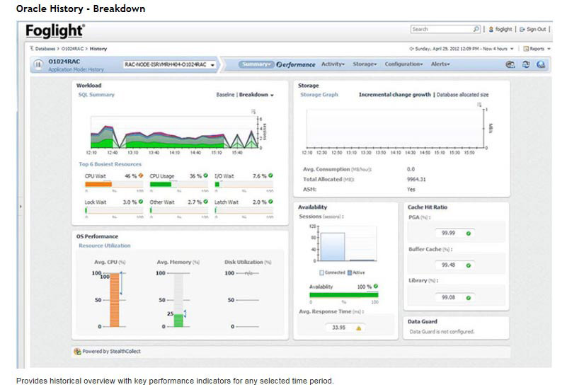Viewport: 567px width, 392px height.
Task: Click the CPU Wait warning status icon
Action: 141,175
